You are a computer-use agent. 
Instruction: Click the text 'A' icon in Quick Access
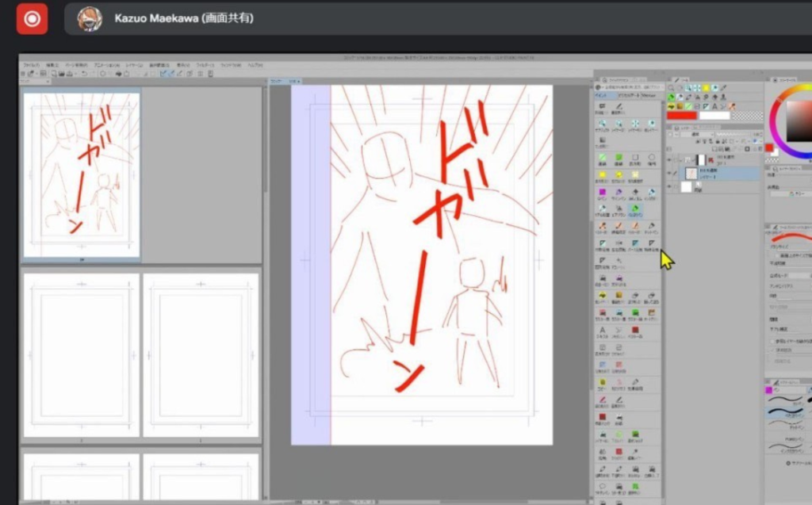click(x=603, y=330)
